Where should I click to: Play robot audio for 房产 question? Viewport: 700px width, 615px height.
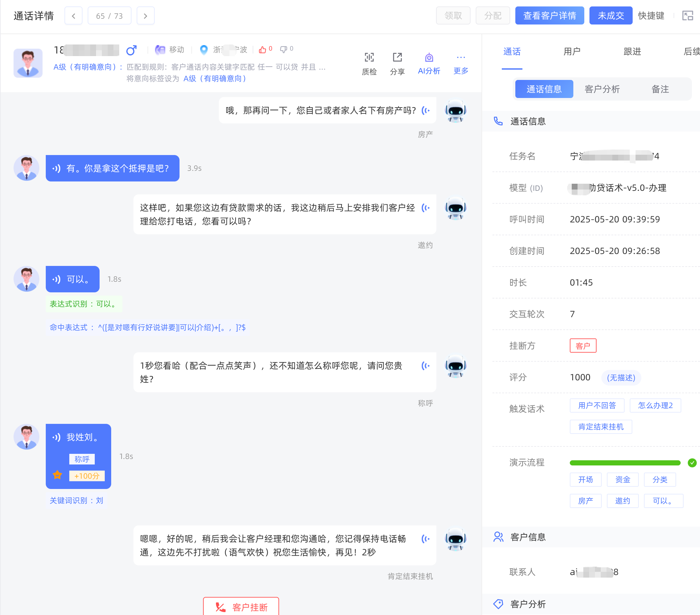[x=425, y=110]
